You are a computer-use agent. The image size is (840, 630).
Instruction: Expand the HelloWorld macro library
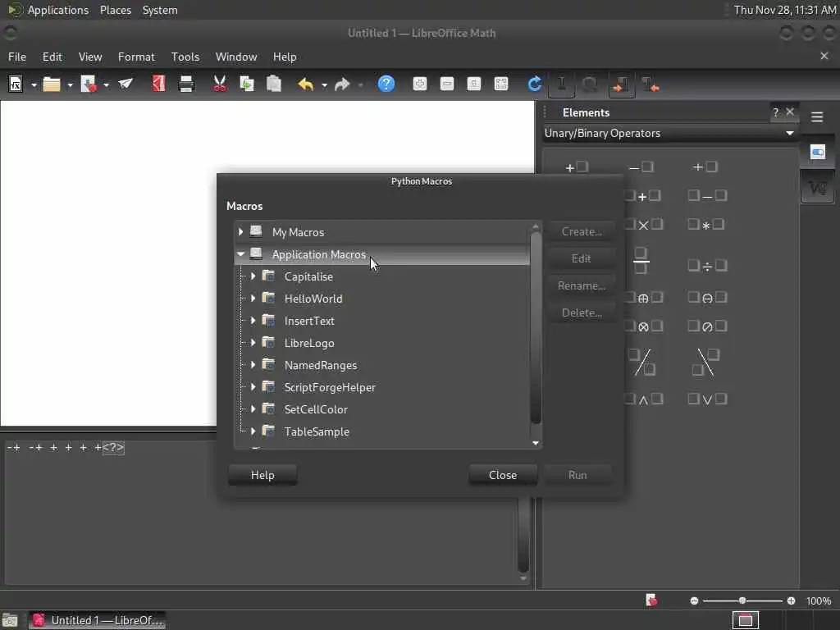click(253, 299)
